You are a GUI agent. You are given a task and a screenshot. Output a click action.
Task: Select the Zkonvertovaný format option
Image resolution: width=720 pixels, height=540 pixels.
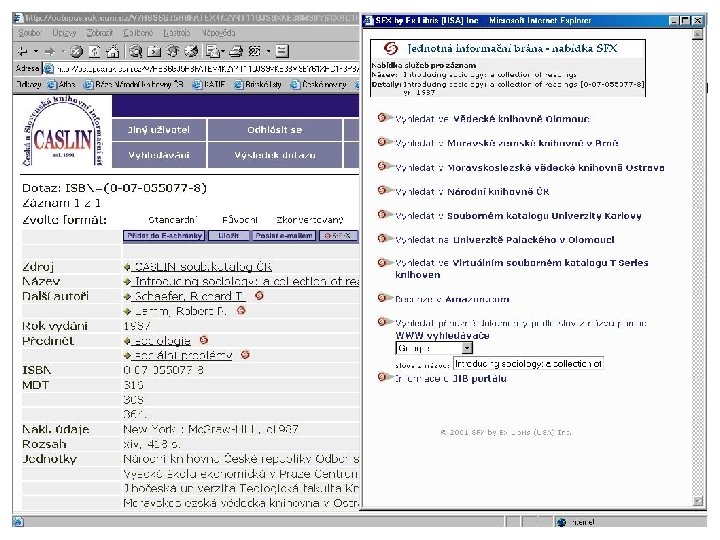pyautogui.click(x=309, y=220)
